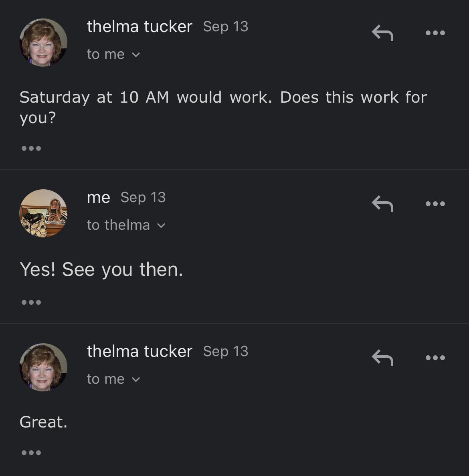Open more options for the "Saturday at 10 AM" message

click(435, 33)
